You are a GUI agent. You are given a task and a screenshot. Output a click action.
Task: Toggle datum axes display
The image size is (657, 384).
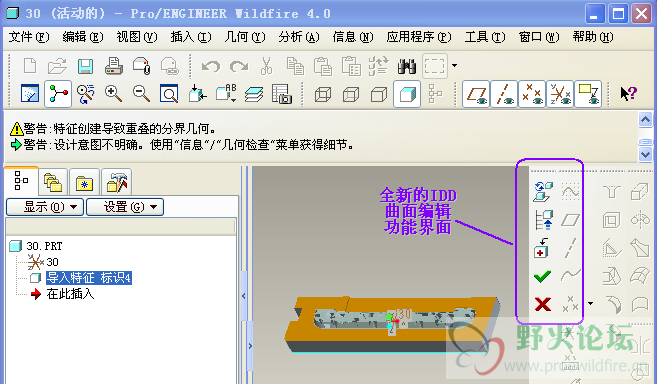(x=504, y=94)
